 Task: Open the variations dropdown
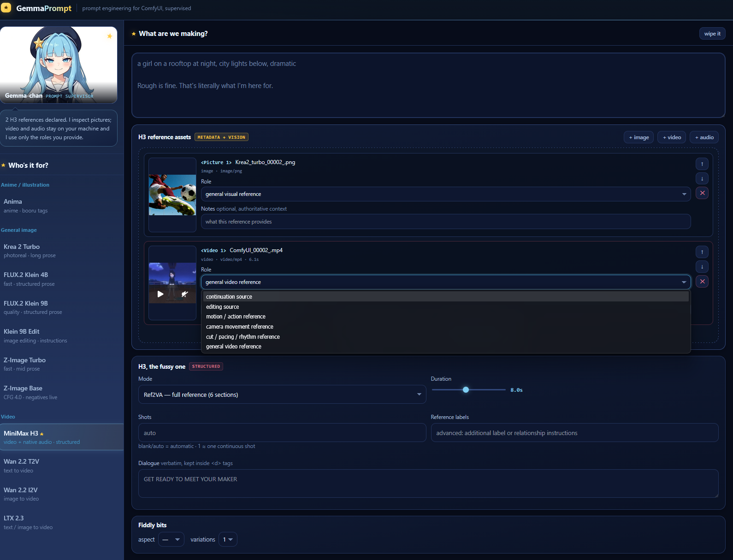[x=228, y=539]
